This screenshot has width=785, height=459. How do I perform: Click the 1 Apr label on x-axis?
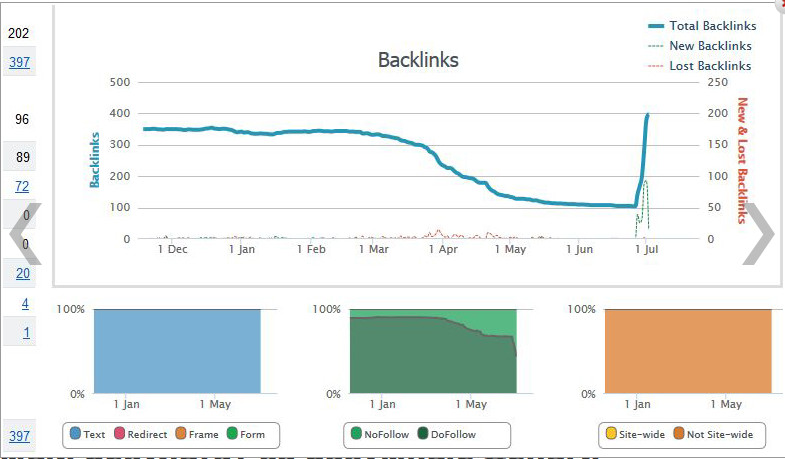click(x=443, y=249)
